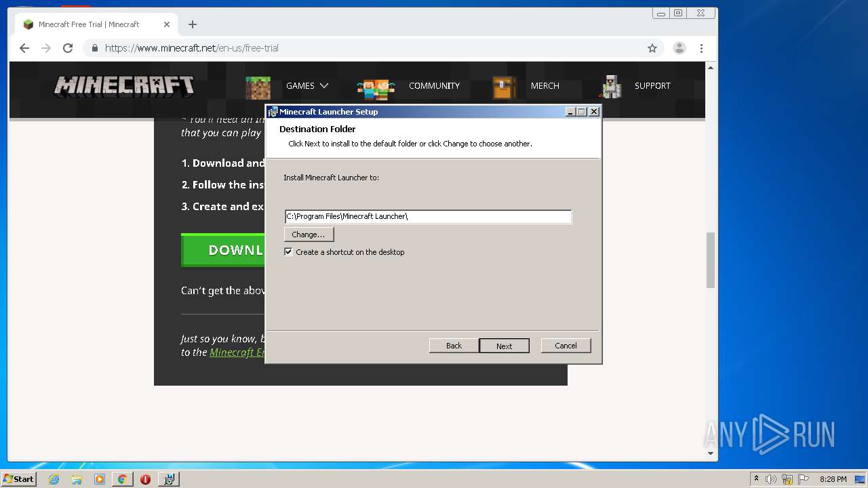Click the Chrome forward arrow
This screenshot has height=488, width=868.
46,48
